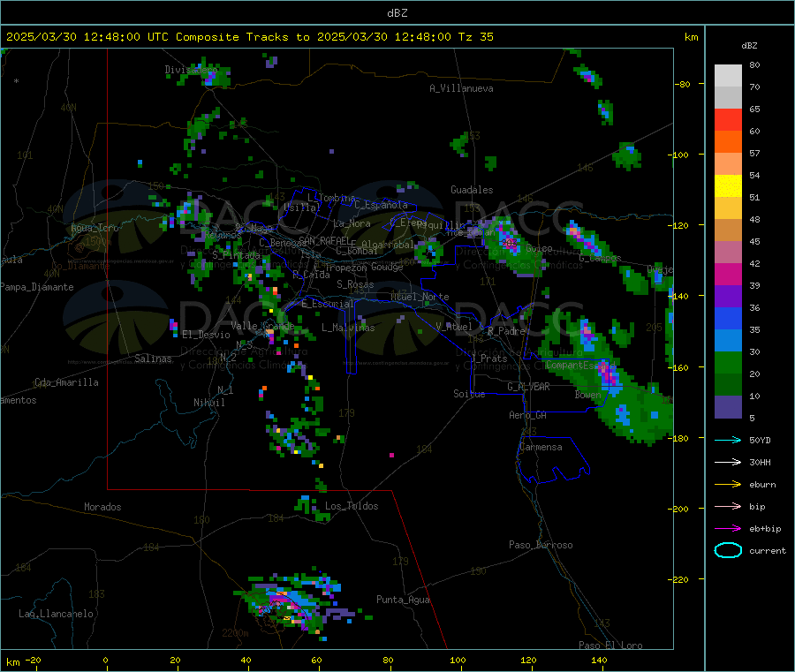Click the '30HM' legend label
Viewport: 795px width, 672px height.
pos(760,462)
